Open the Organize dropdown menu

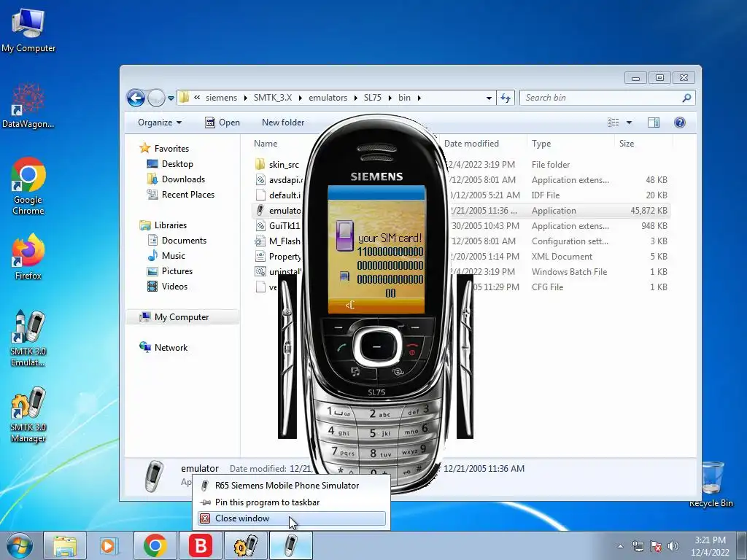[x=160, y=122]
